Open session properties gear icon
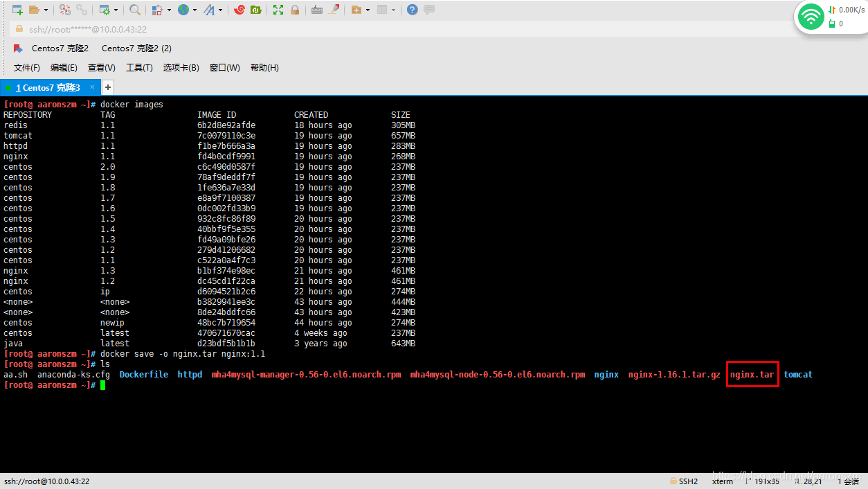The width and height of the screenshot is (868, 489). tap(104, 10)
